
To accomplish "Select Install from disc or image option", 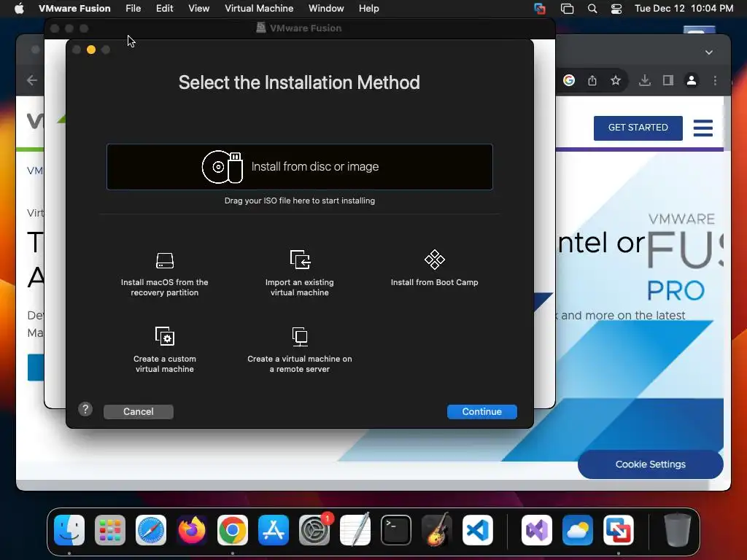I will [x=300, y=167].
